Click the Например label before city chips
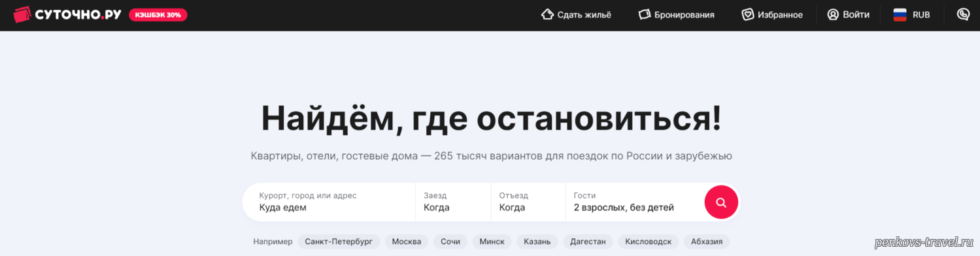 273,242
